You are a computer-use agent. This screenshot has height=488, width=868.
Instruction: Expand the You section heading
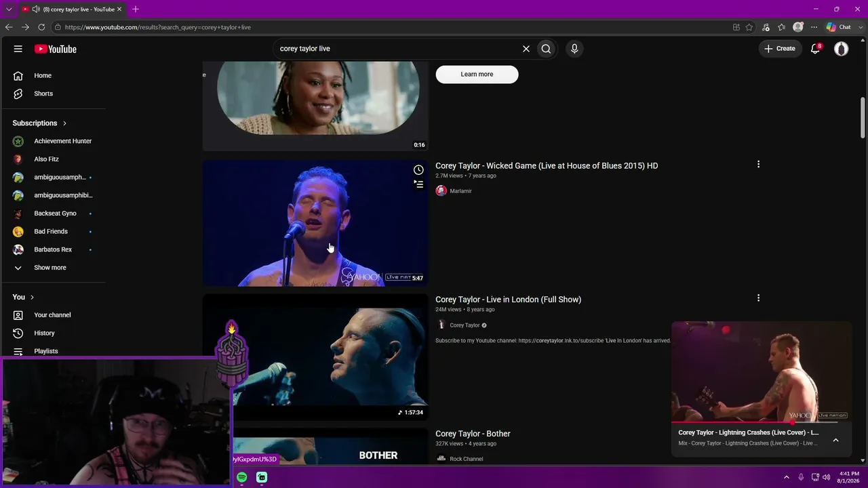tap(24, 297)
